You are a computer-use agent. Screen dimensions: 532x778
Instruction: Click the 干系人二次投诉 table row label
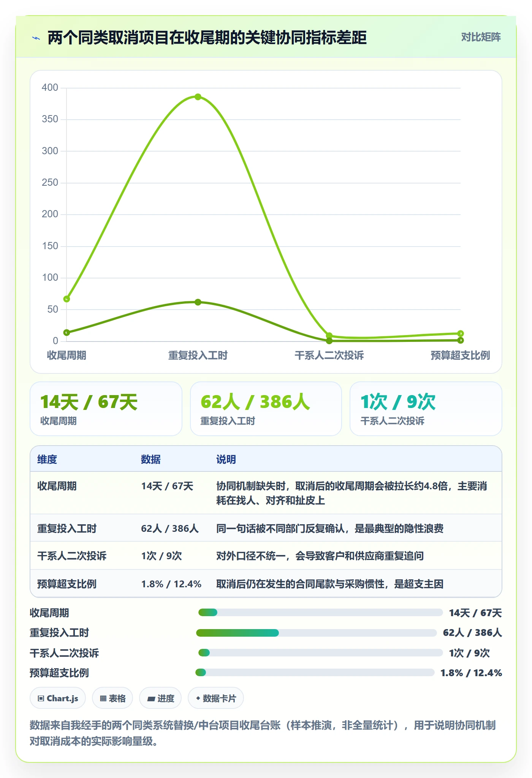[72, 556]
